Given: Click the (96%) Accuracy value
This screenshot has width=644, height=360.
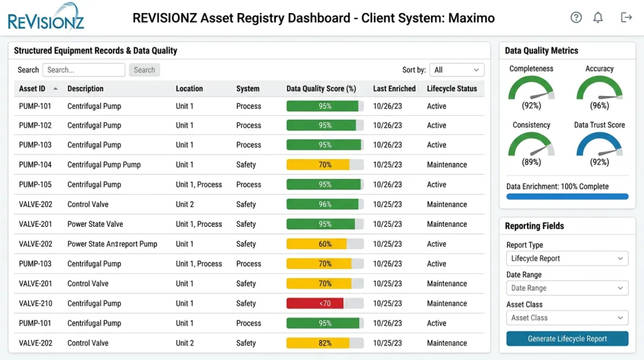Looking at the screenshot, I should click(x=599, y=106).
